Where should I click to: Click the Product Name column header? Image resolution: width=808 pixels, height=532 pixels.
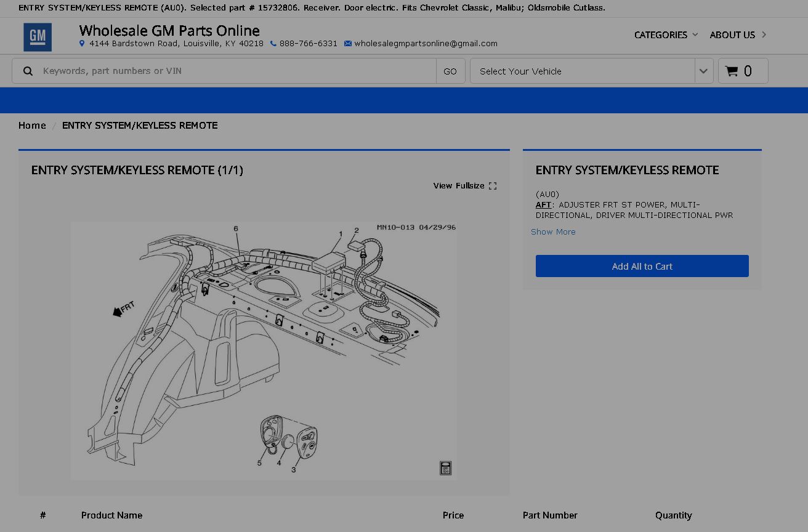click(111, 515)
